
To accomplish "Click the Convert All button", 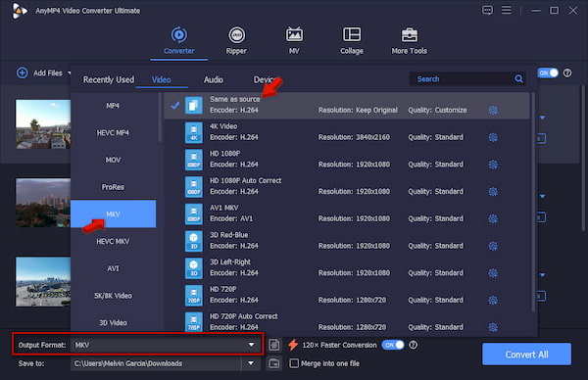I will 526,355.
